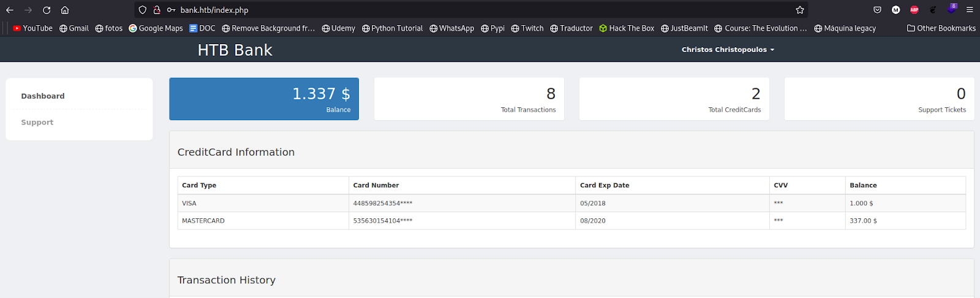
Task: Click the shield tracking protection icon
Action: [143, 10]
